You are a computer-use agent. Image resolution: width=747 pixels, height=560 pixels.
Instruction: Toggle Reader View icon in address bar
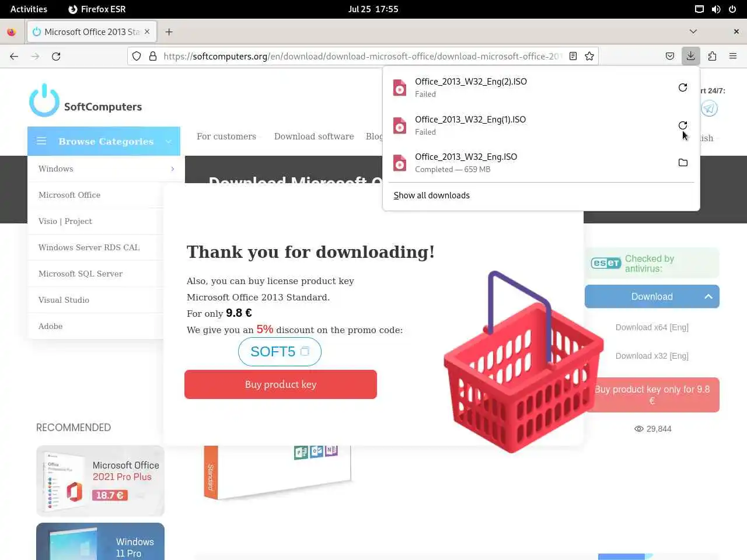(x=573, y=56)
